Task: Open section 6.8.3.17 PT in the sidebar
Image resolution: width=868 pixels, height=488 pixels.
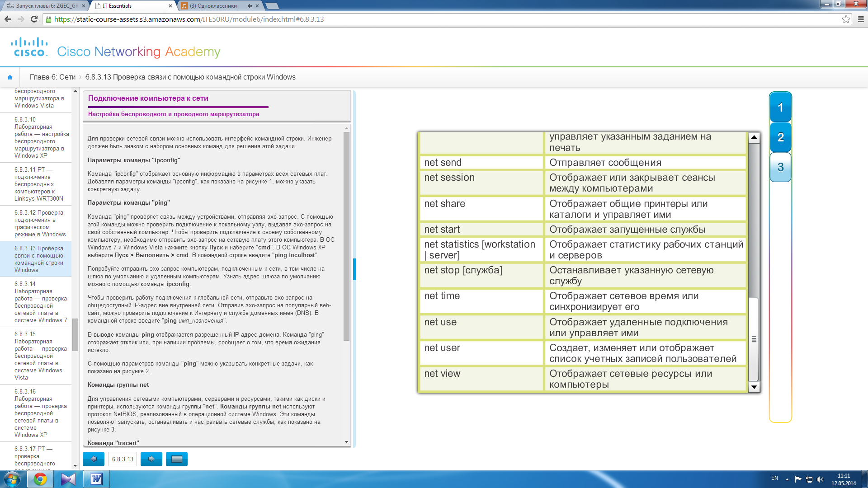Action: point(35,456)
